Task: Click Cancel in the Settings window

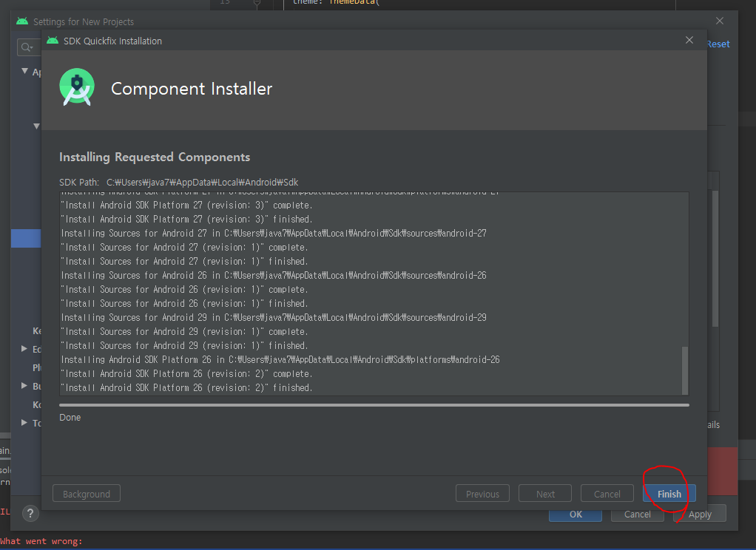Action: pyautogui.click(x=638, y=515)
